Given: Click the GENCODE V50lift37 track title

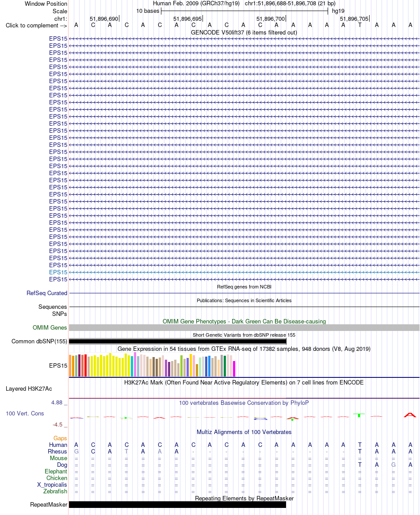Looking at the screenshot, I should 244,32.
